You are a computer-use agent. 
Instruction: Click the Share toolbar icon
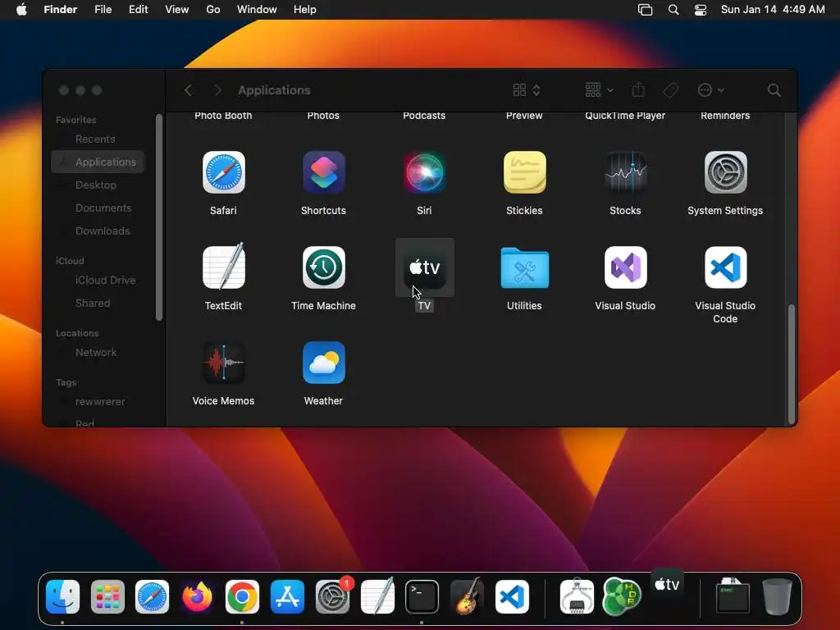[637, 89]
